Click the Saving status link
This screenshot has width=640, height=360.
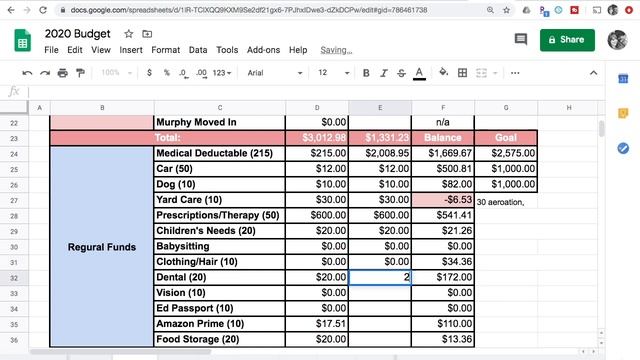[x=336, y=50]
